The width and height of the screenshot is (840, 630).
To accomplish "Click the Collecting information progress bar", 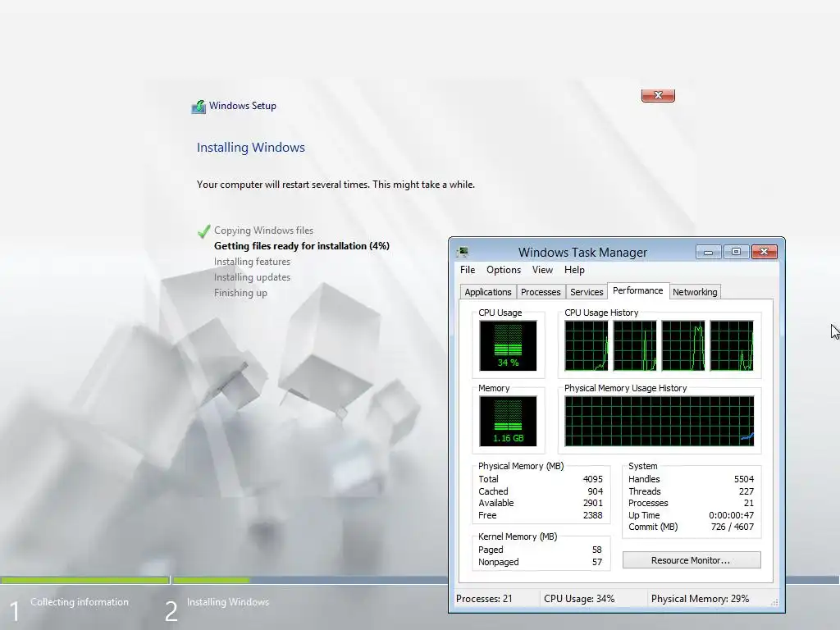I will click(x=84, y=580).
